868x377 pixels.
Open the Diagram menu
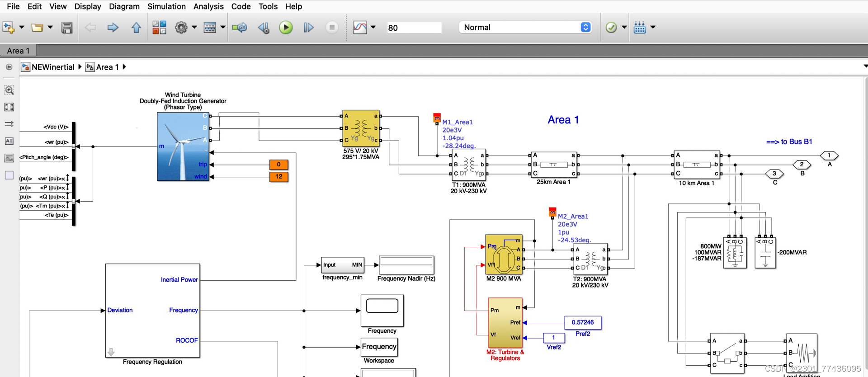pos(124,6)
